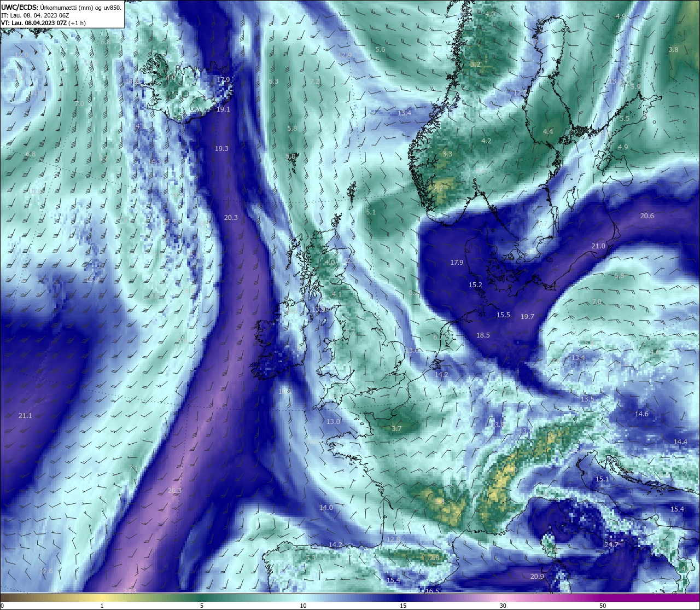Click the 20.6 value on the map

click(647, 216)
